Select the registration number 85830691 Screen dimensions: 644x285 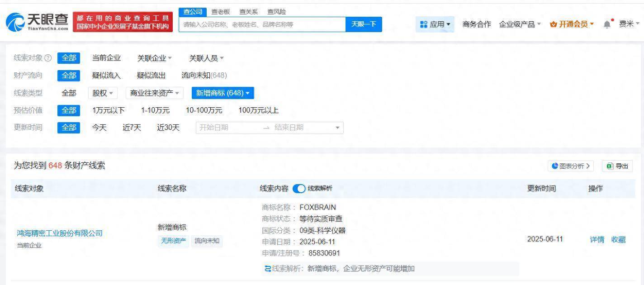[324, 253]
